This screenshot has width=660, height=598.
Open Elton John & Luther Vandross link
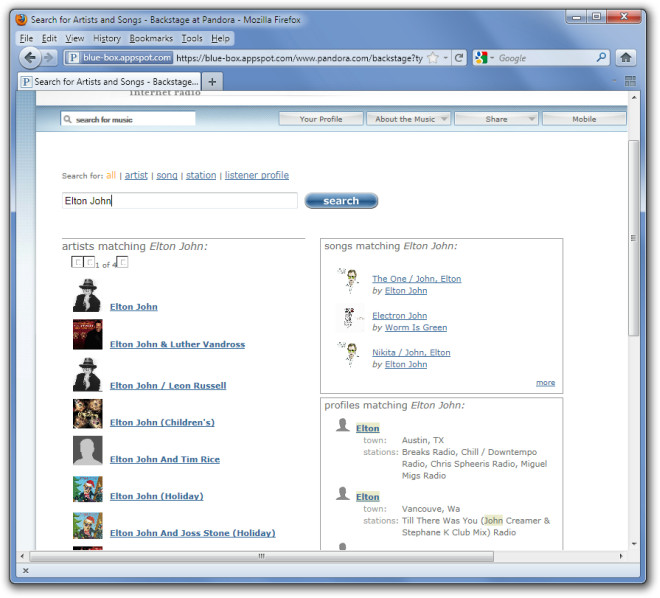[x=177, y=344]
